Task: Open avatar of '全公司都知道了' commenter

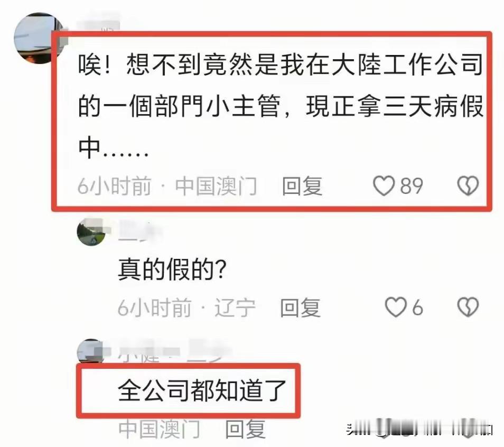Action: pyautogui.click(x=91, y=351)
